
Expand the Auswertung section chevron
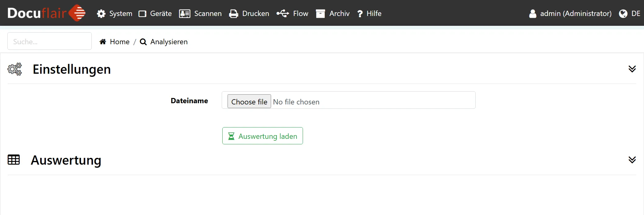pos(632,160)
